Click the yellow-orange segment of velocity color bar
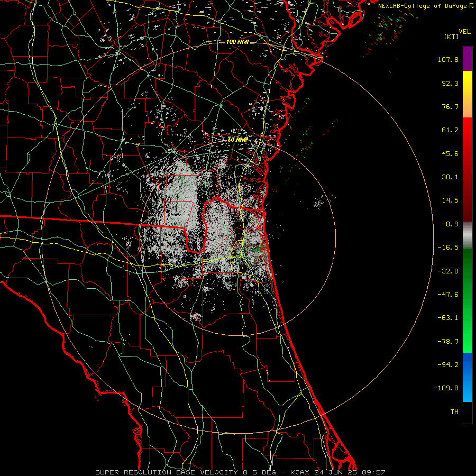The width and height of the screenshot is (476, 476). click(467, 94)
